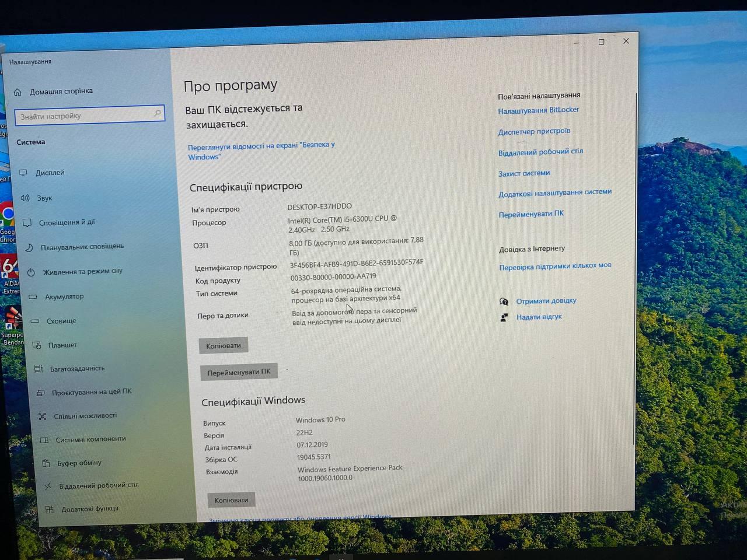Click the Отримати довідку help icon
Screen dimensions: 747x560
pyautogui.click(x=504, y=302)
